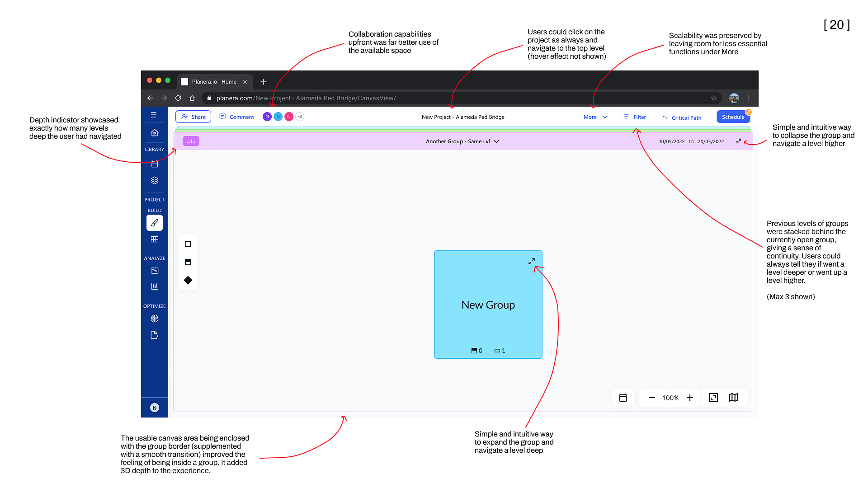The width and height of the screenshot is (868, 488).
Task: Click the task count 1 on New Group
Action: tap(500, 351)
